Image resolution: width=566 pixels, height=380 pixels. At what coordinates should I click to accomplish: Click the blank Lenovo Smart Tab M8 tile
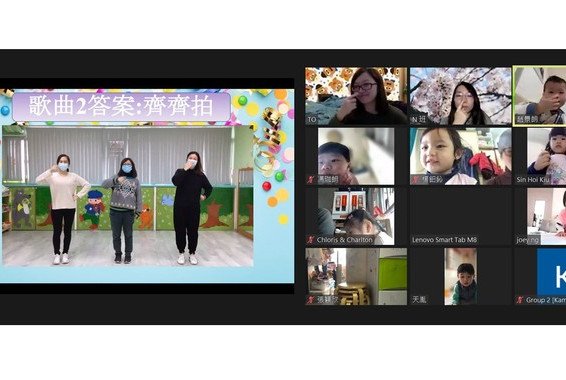(x=461, y=216)
